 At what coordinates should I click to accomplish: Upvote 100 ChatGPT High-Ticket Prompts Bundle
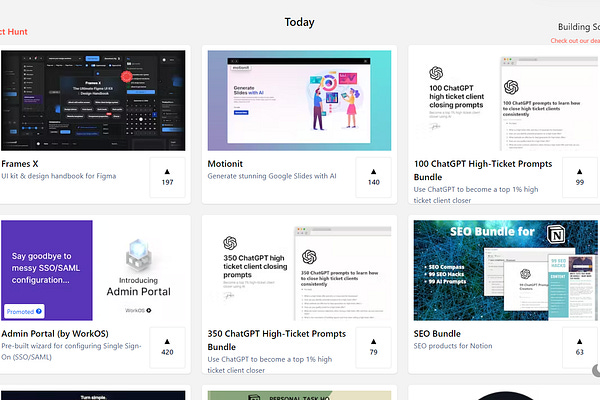coord(579,177)
